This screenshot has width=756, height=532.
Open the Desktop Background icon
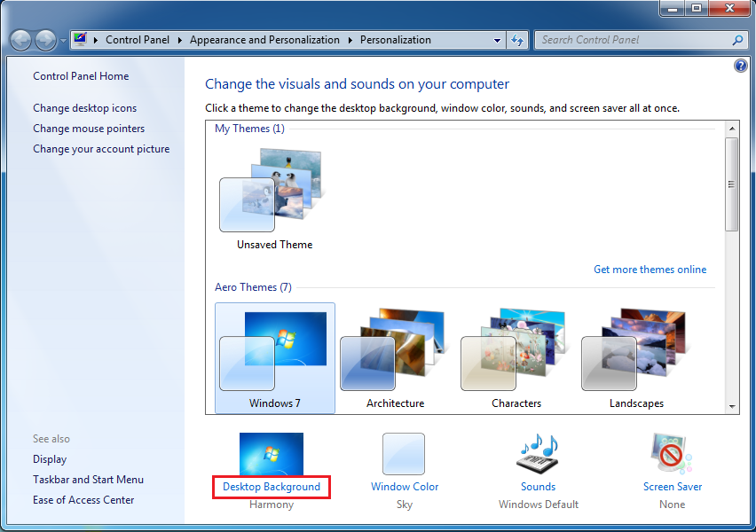tap(271, 455)
